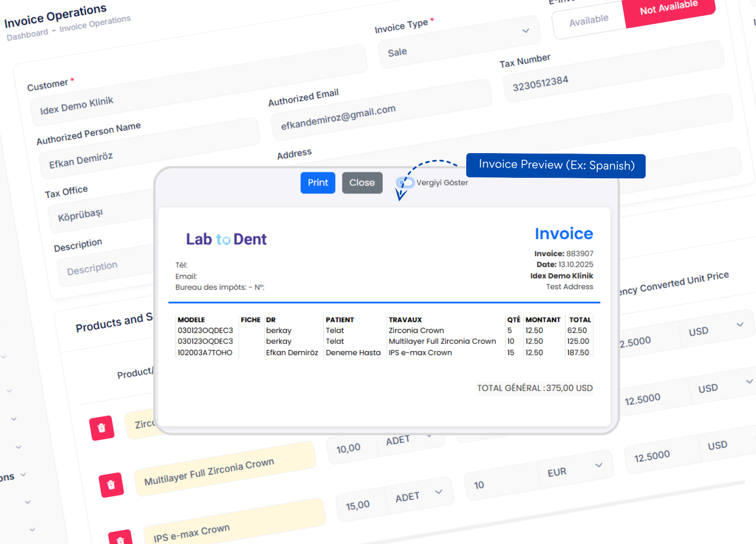Click the 15,00 quantity field
Image resolution: width=756 pixels, height=544 pixels.
coord(358,505)
